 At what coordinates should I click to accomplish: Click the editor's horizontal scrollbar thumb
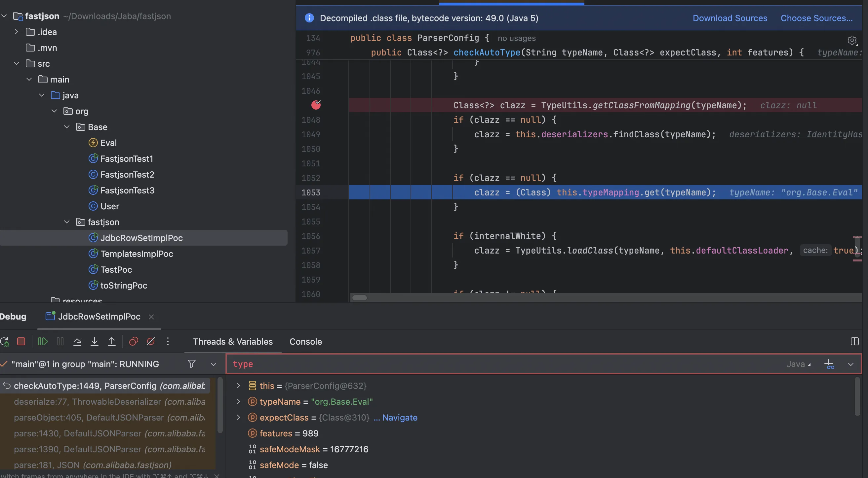click(359, 298)
